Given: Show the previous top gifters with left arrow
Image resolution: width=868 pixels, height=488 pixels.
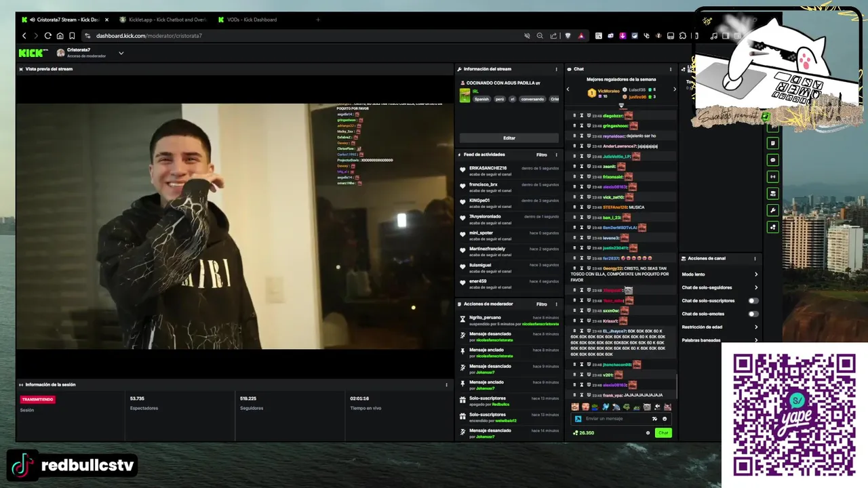Looking at the screenshot, I should 568,89.
